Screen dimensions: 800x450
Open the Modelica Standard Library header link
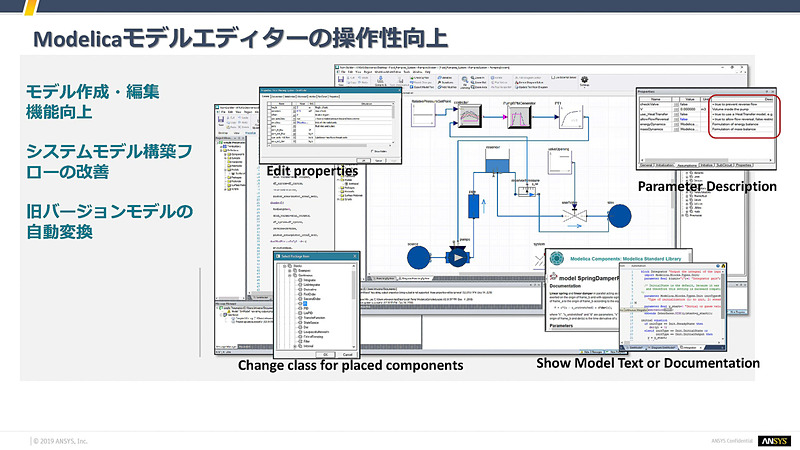(x=626, y=259)
